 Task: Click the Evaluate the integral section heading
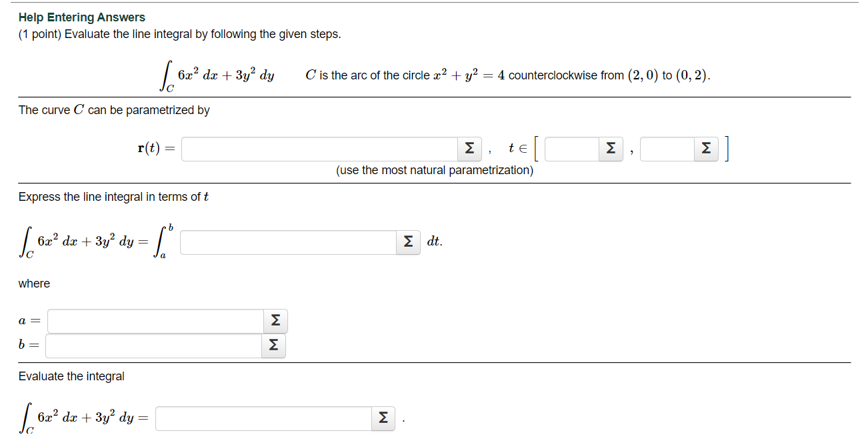click(x=70, y=376)
